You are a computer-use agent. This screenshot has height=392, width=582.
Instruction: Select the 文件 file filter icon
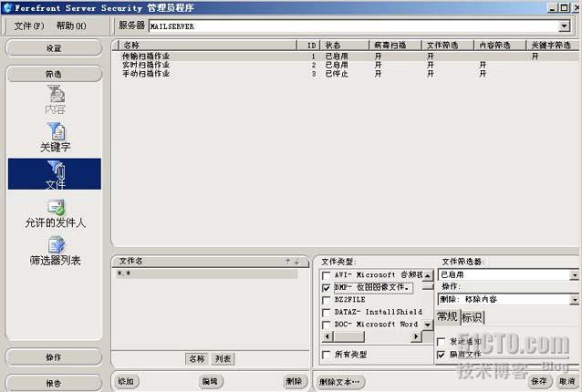click(x=55, y=174)
